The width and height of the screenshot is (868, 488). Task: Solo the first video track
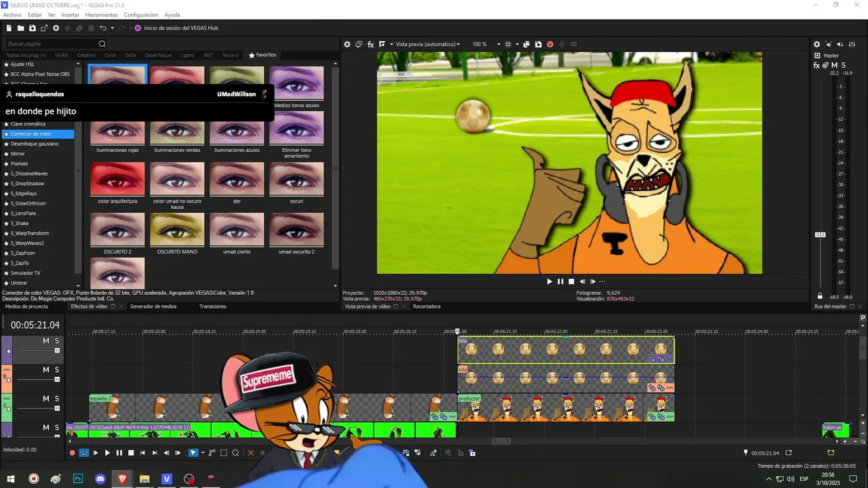[57, 341]
